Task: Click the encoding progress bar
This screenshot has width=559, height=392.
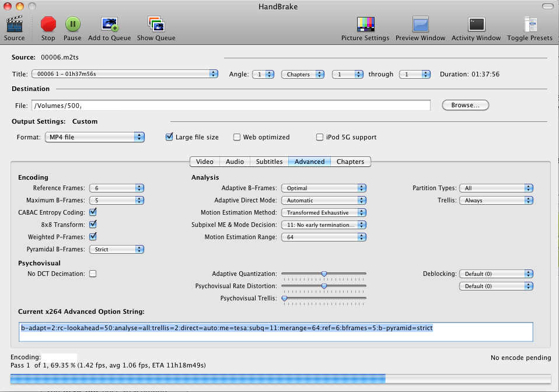Action: click(281, 379)
